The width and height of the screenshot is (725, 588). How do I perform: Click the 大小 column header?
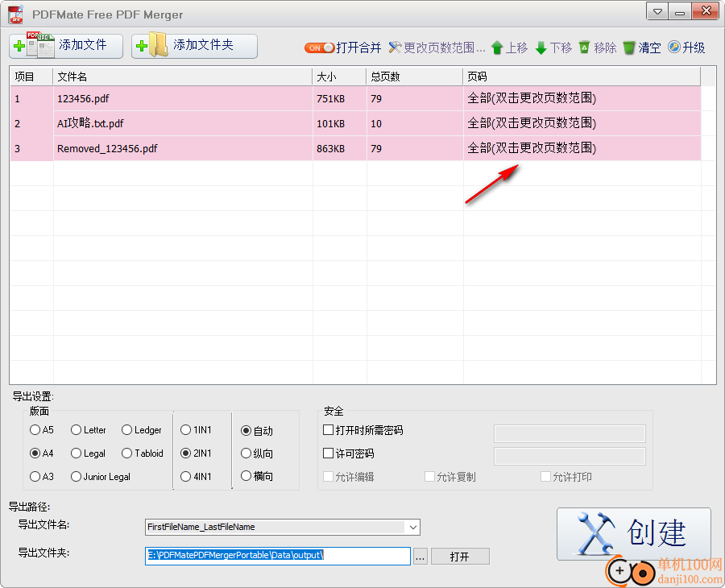(x=340, y=77)
